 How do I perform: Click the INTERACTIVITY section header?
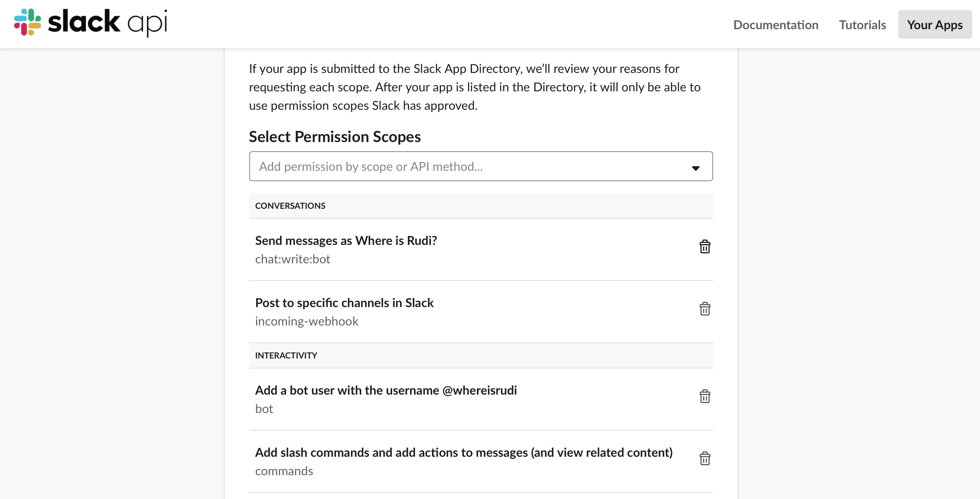pyautogui.click(x=286, y=355)
